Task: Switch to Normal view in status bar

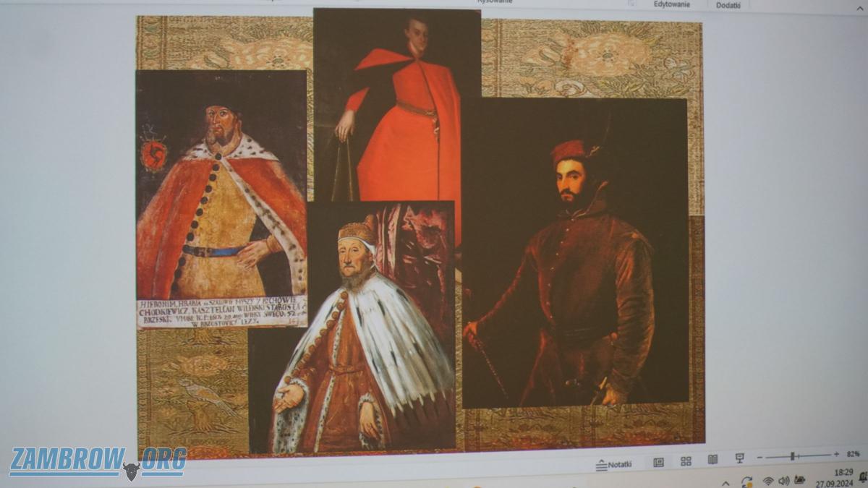Action: click(x=658, y=461)
